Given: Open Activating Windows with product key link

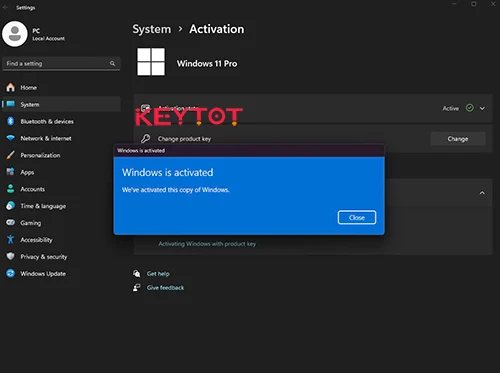Looking at the screenshot, I should (x=207, y=244).
